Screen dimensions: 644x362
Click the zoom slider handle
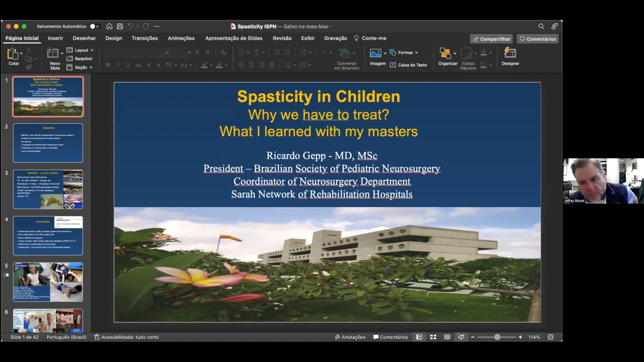click(497, 337)
